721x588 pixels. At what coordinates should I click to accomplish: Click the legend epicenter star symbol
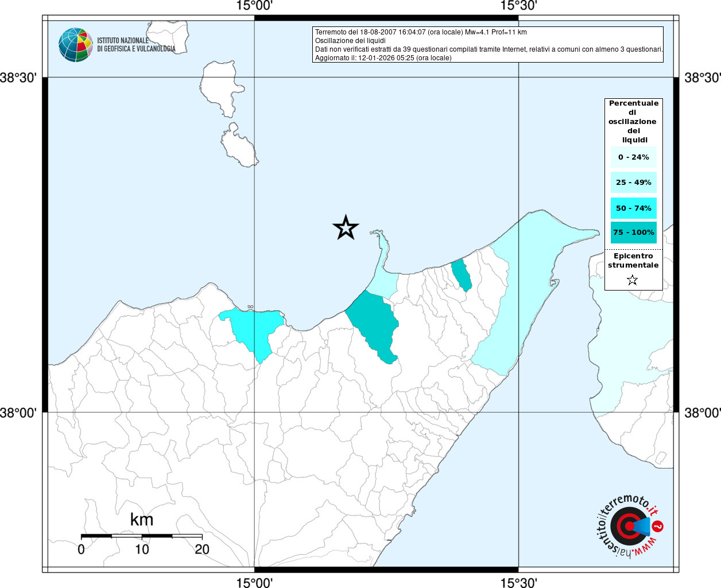click(632, 280)
